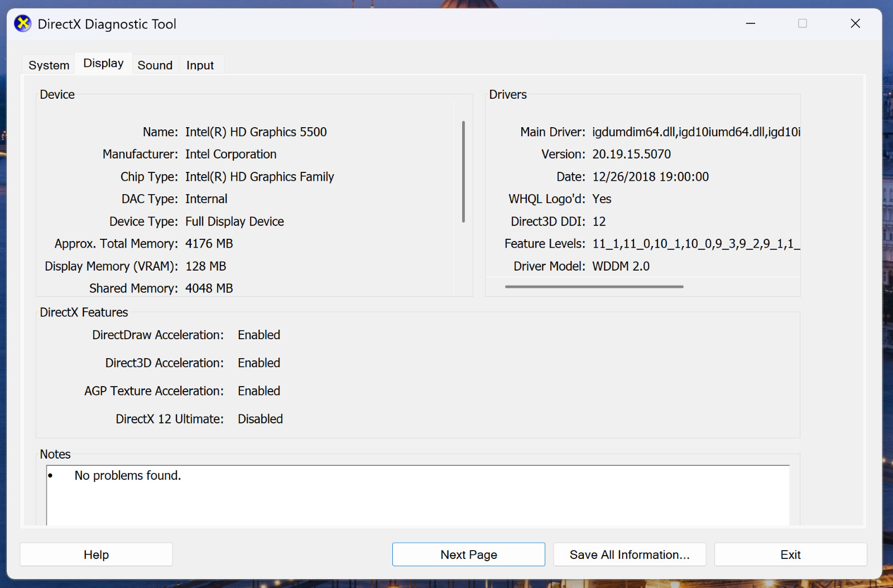
Task: Click the 'DirectX 12 Ultimate:' label
Action: [x=170, y=419]
